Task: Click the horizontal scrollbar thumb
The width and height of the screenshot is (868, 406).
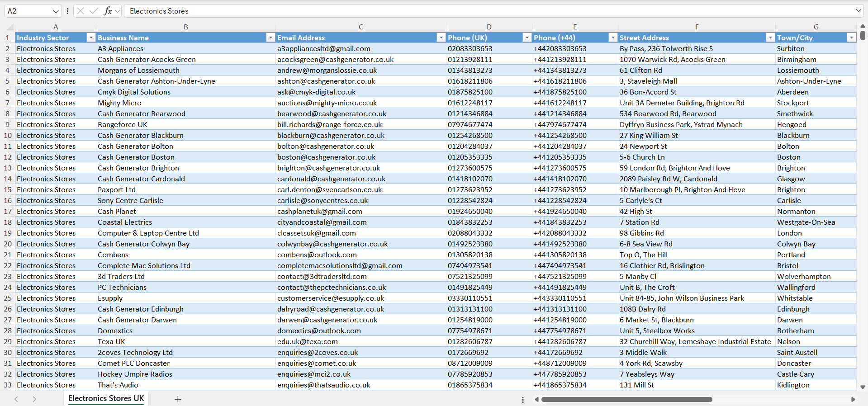Action: (627, 399)
